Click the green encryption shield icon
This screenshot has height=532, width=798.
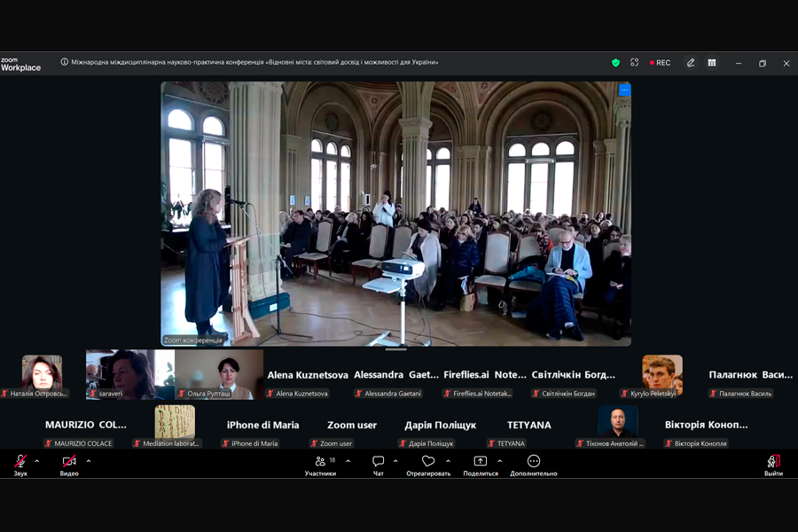click(616, 63)
